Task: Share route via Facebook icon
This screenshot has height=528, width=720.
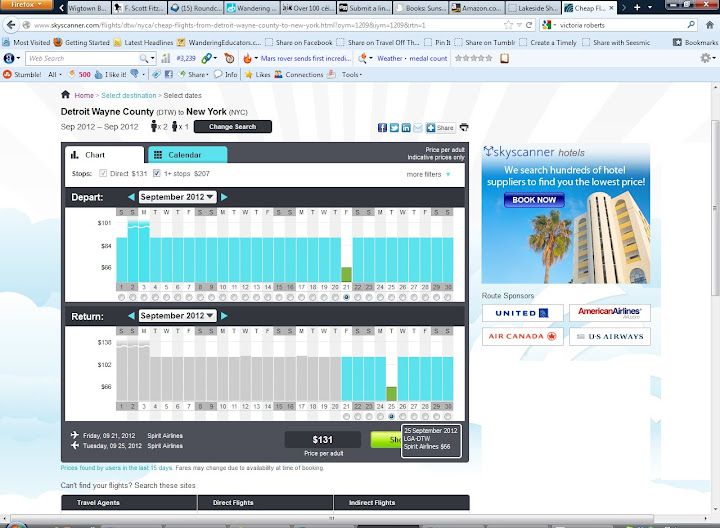Action: coord(382,128)
